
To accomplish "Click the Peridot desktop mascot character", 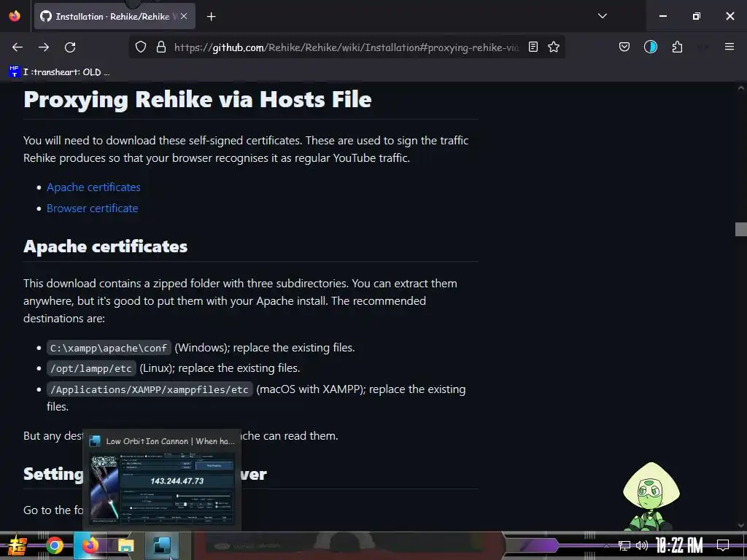I will (651, 496).
